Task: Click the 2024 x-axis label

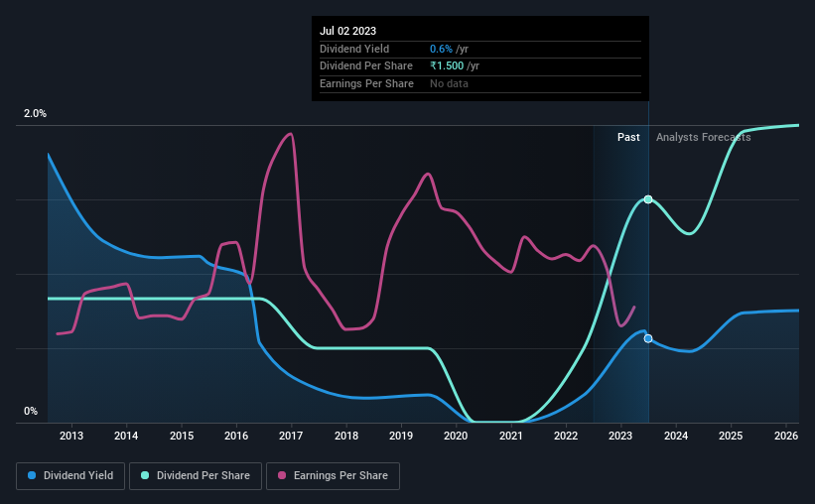Action: click(676, 436)
